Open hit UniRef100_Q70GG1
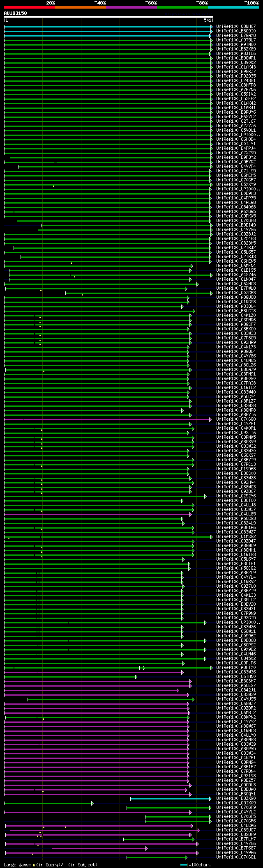 (236, 857)
